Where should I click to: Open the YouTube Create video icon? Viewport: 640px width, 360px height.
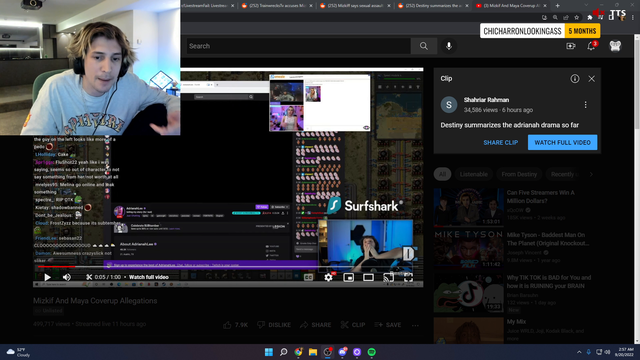pos(571,46)
